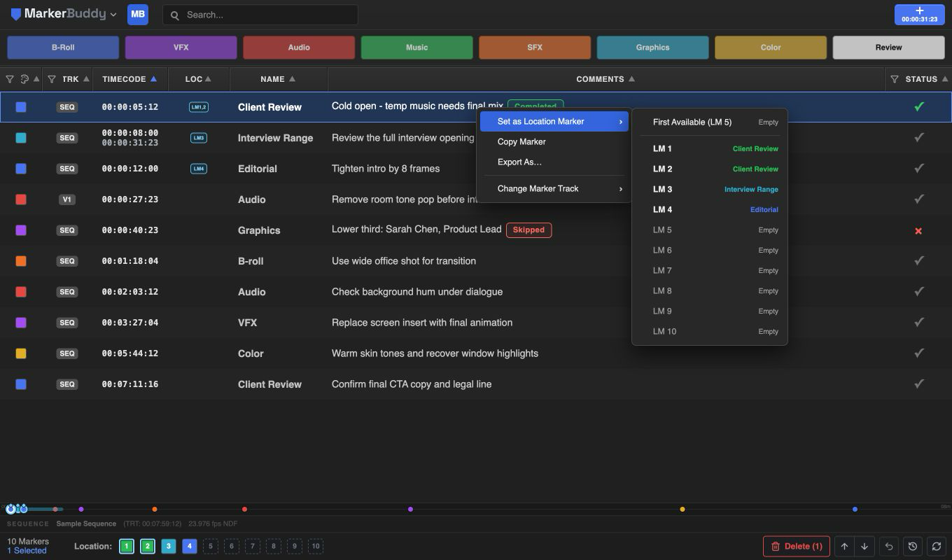Select LM 10 in the location submenu
The image size is (952, 560).
pos(710,331)
